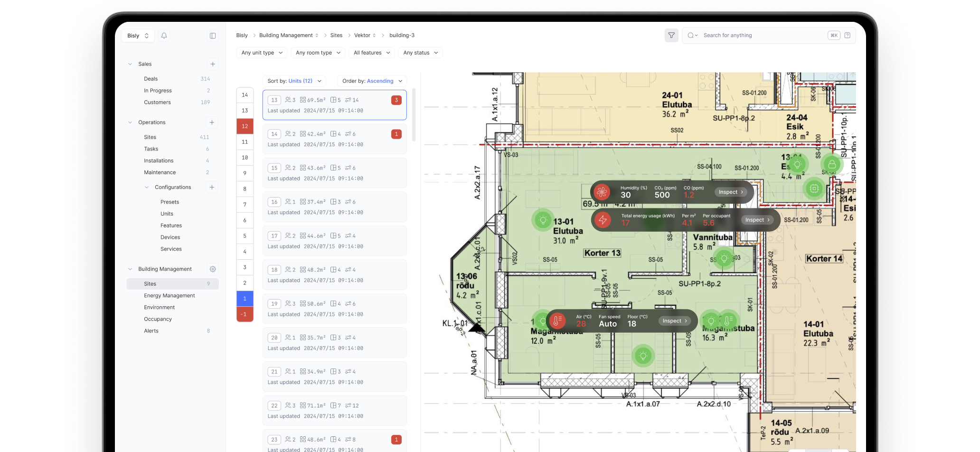
Task: Click the notification bell icon
Action: [x=164, y=36]
